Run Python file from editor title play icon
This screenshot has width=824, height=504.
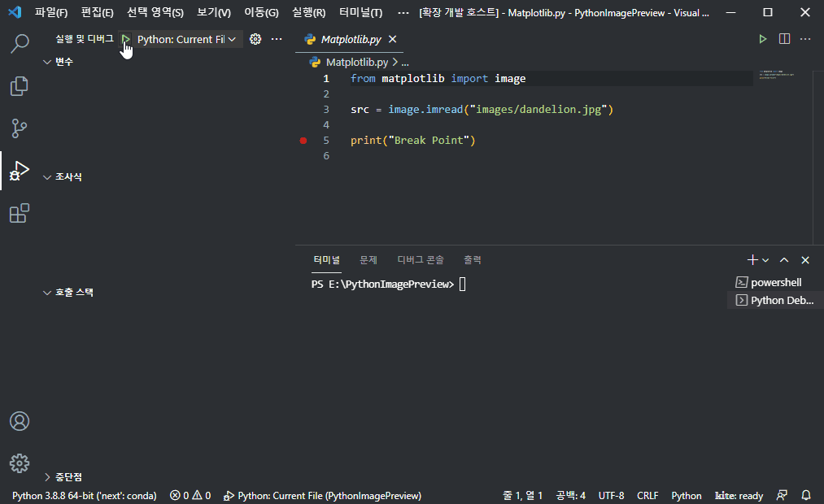pos(762,39)
